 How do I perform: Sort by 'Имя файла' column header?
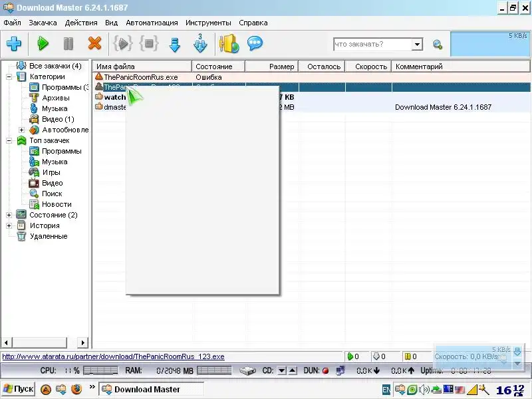142,66
